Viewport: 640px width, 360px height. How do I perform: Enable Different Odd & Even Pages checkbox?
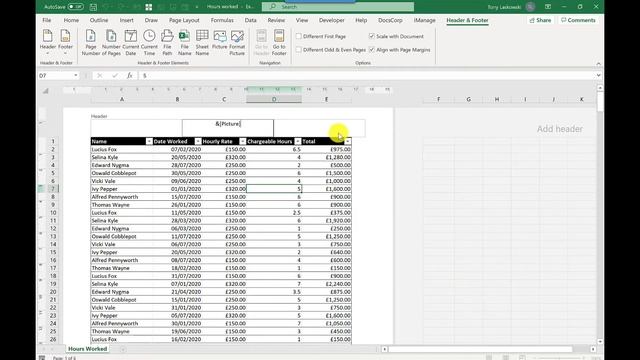pos(299,50)
